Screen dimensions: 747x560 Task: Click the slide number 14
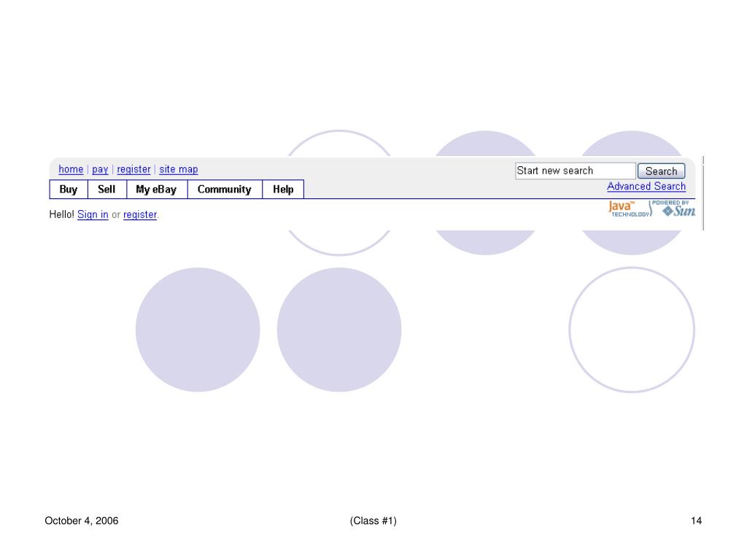coord(697,521)
